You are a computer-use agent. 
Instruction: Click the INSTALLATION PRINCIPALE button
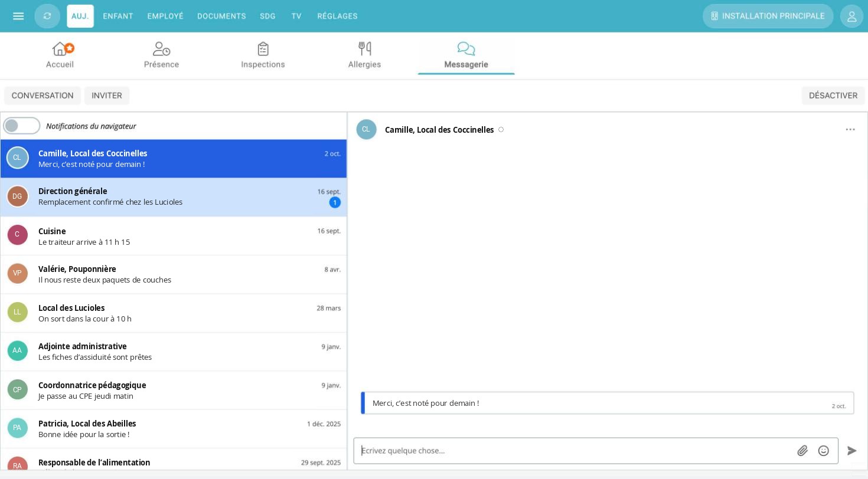point(768,17)
